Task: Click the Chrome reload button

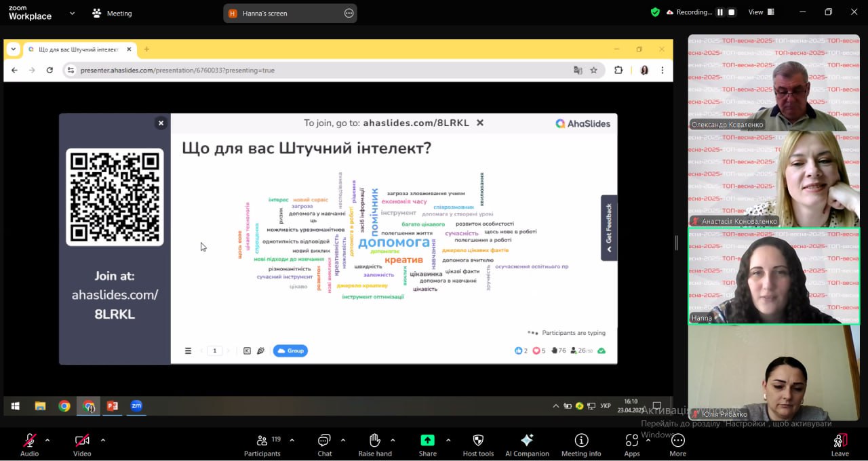Action: point(50,70)
